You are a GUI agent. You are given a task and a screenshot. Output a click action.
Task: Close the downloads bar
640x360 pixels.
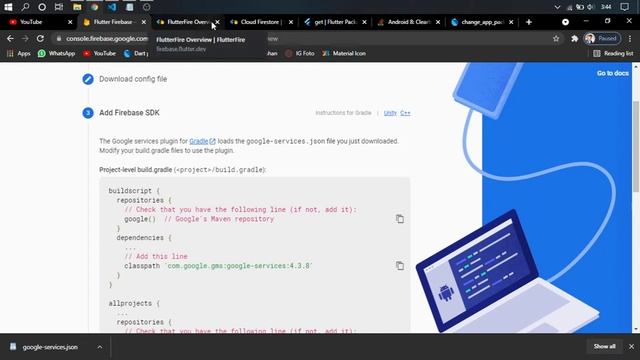pyautogui.click(x=631, y=347)
